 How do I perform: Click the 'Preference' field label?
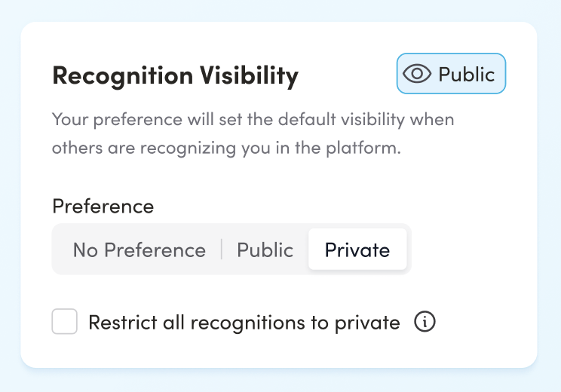tap(103, 206)
